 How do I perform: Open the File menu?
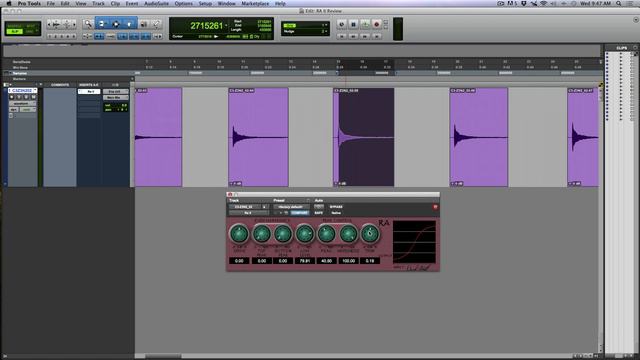point(51,3)
